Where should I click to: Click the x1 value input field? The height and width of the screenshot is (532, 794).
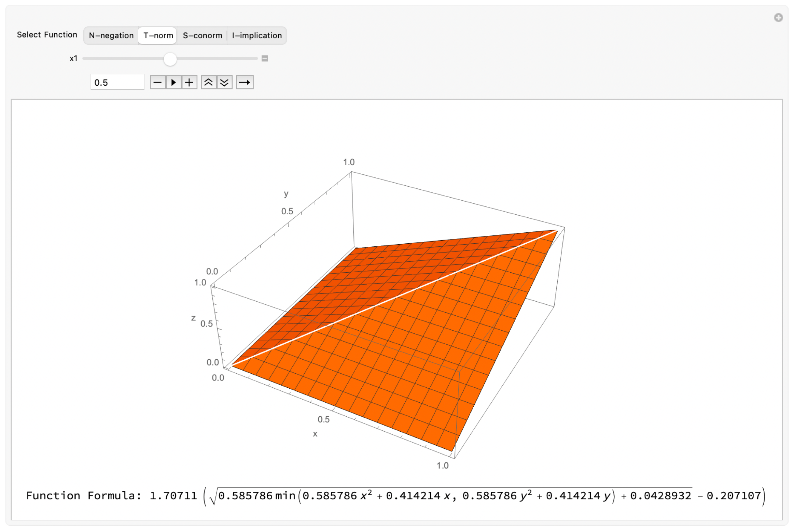(x=117, y=82)
